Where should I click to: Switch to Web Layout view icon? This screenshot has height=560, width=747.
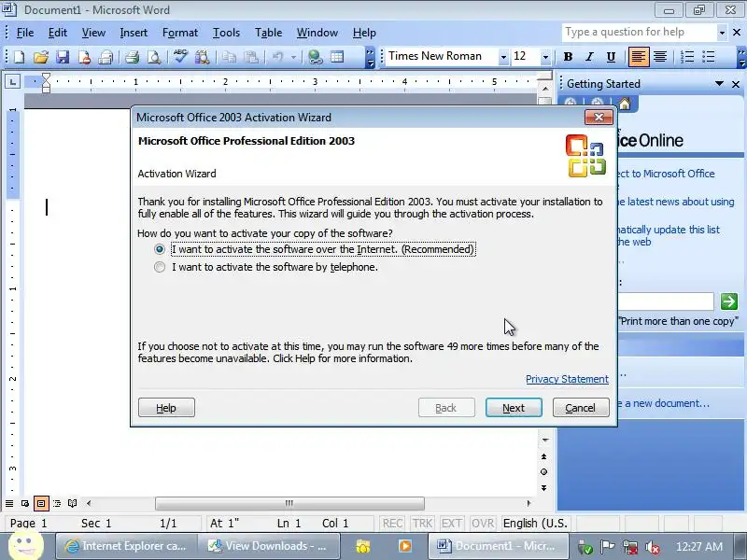pyautogui.click(x=25, y=503)
